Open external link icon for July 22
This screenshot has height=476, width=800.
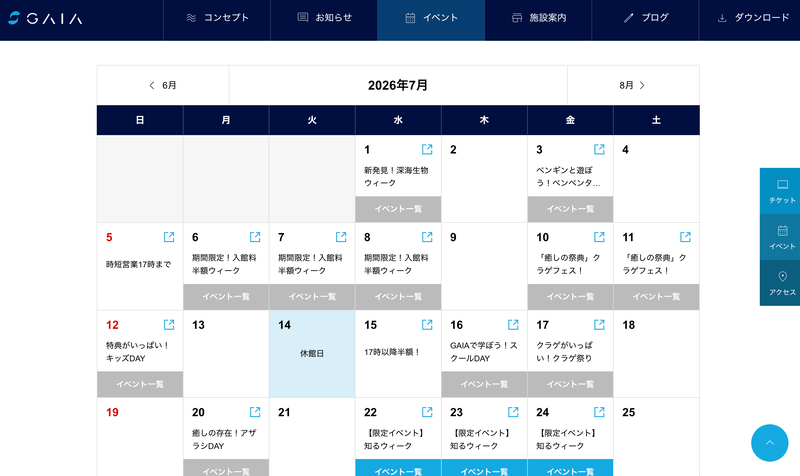(427, 412)
